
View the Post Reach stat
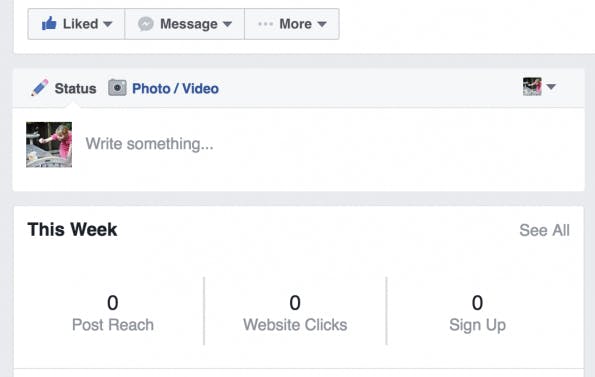click(x=113, y=313)
